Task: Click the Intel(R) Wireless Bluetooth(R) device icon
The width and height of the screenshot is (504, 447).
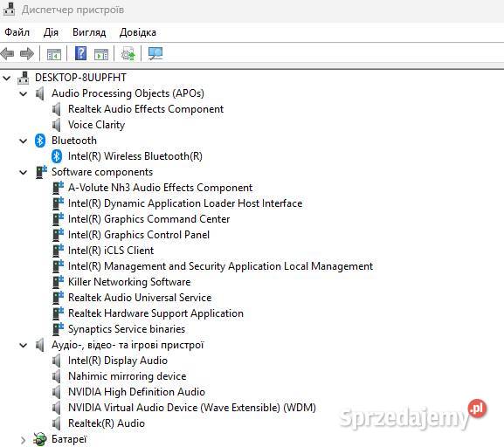Action: pyautogui.click(x=57, y=156)
